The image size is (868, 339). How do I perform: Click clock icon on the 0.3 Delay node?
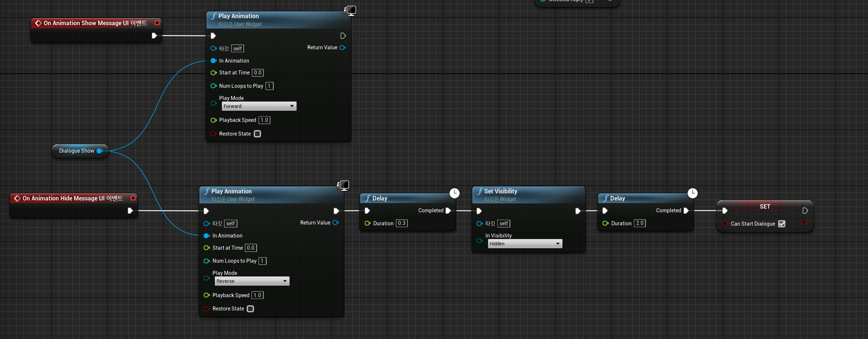coord(454,193)
